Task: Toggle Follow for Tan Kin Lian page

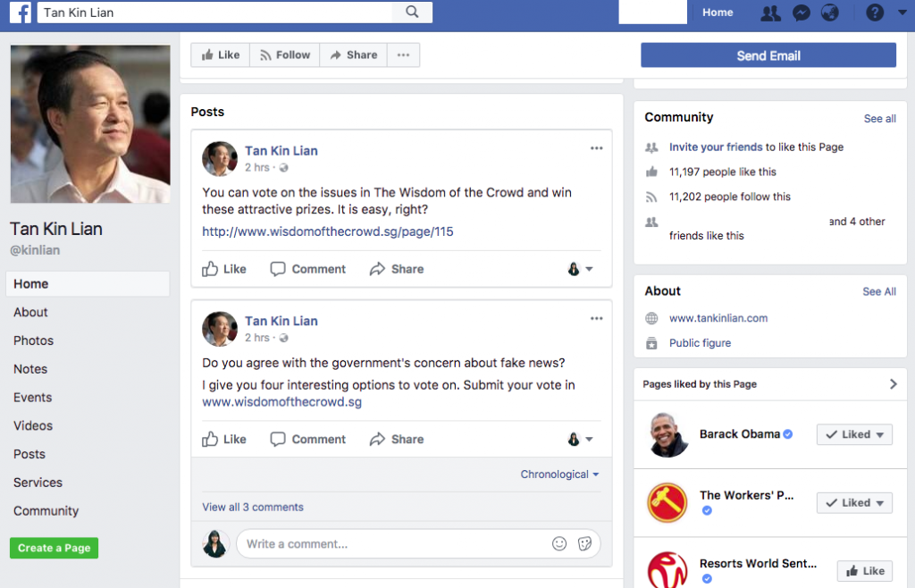Action: click(x=285, y=55)
